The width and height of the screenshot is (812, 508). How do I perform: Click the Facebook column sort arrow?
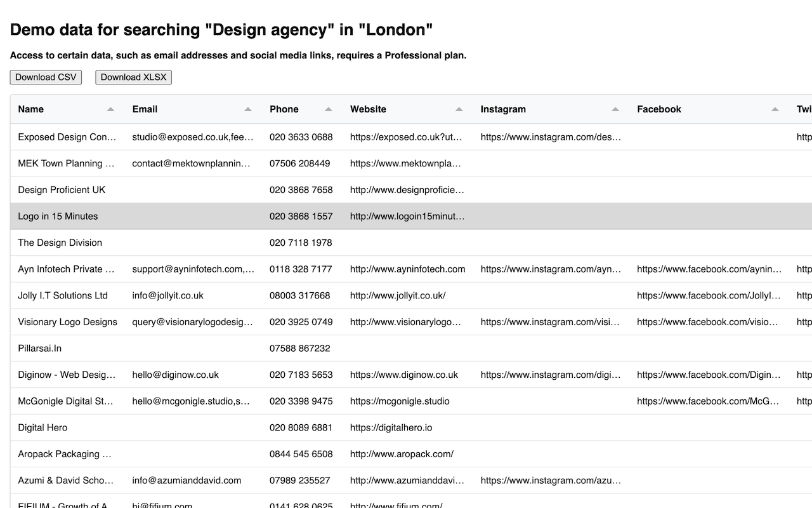pos(775,109)
